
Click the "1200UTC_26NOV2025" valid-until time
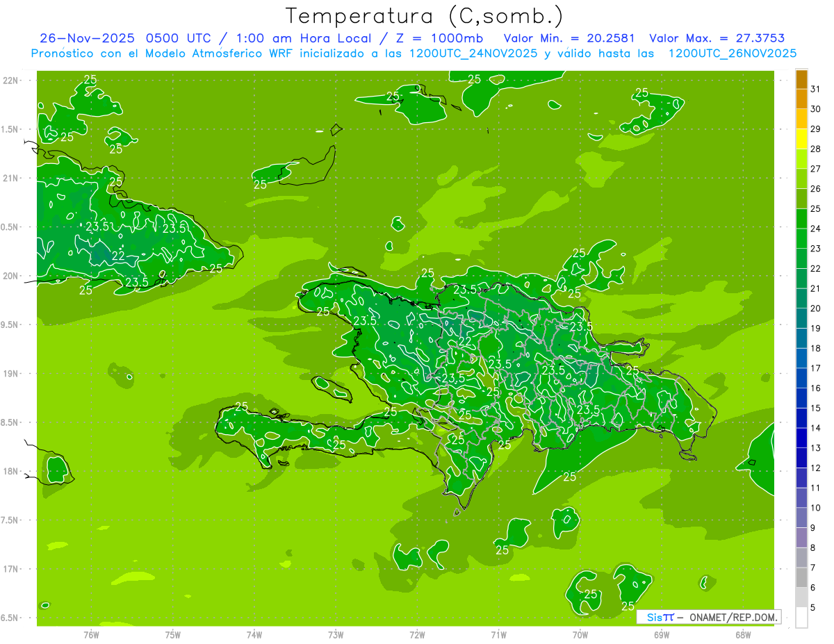pos(732,53)
